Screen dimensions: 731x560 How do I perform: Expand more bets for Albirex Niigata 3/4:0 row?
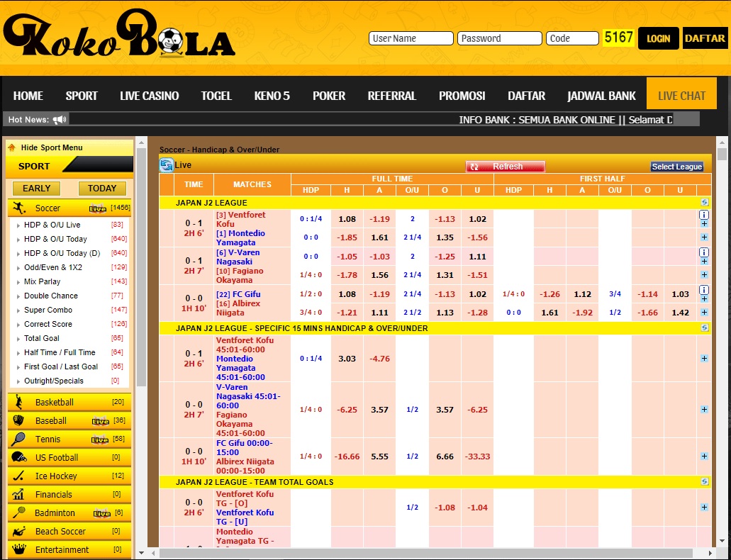point(704,313)
